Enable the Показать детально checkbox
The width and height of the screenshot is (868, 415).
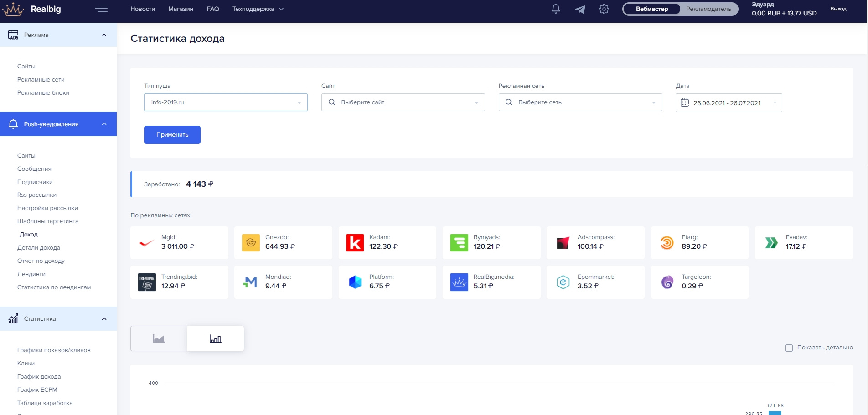point(789,348)
